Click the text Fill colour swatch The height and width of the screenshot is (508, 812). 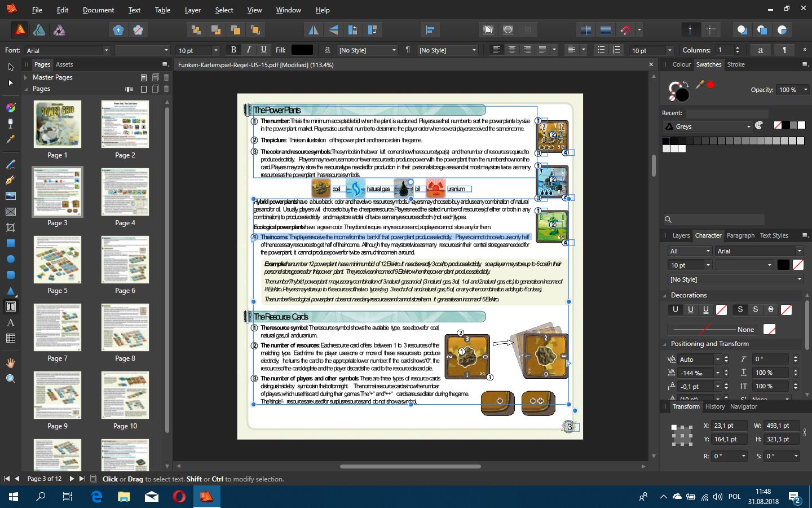point(302,50)
